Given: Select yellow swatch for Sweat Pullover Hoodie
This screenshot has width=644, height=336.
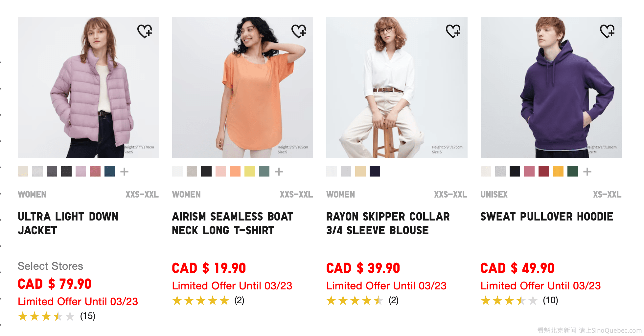Looking at the screenshot, I should 558,171.
